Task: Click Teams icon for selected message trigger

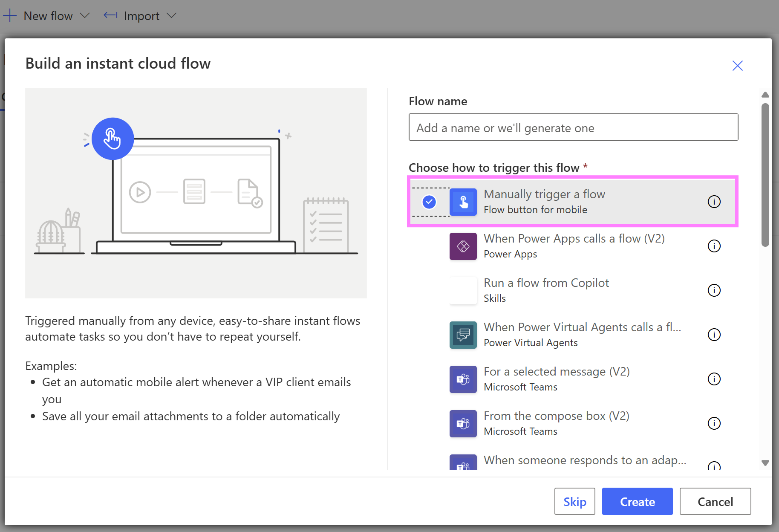Action: [463, 379]
